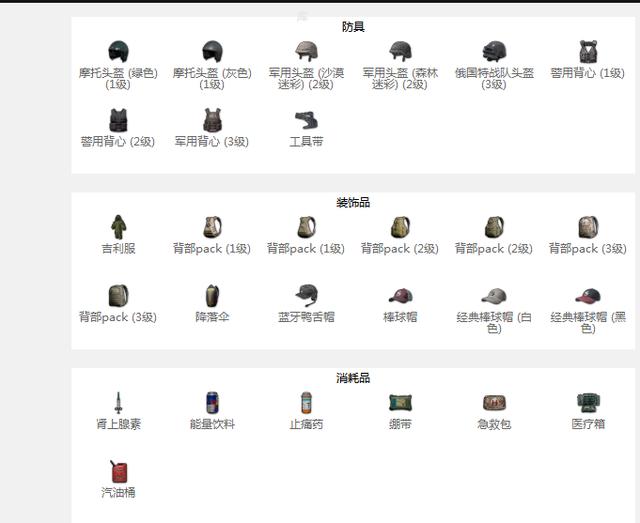Click the 能量饮料 drink can icon
The width and height of the screenshot is (640, 523).
point(212,403)
